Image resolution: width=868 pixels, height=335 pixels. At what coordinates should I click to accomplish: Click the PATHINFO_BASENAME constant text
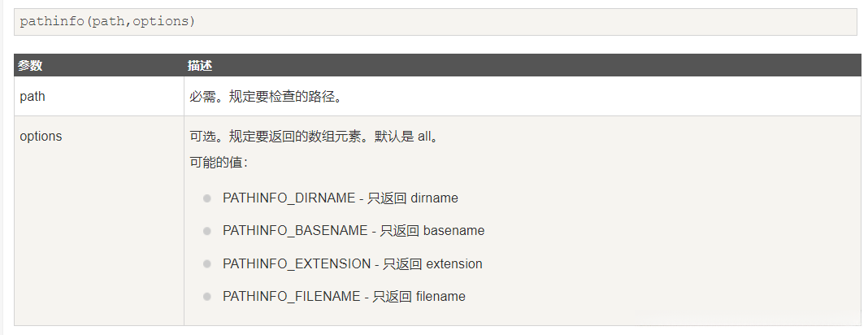(x=295, y=231)
